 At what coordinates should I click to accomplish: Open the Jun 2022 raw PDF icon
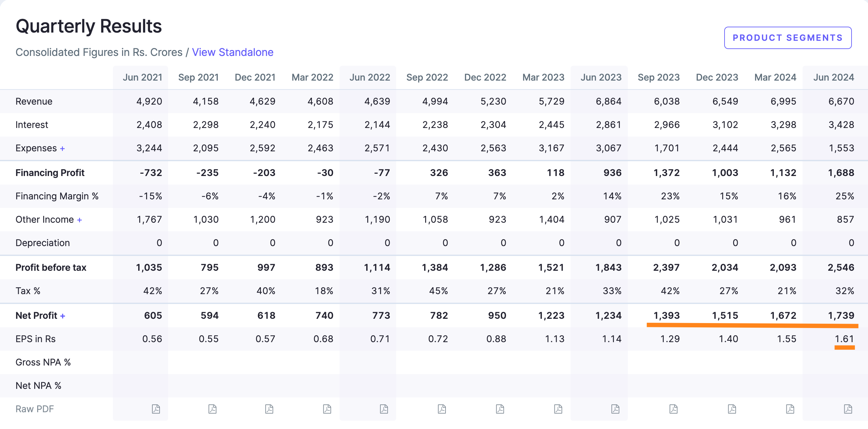[384, 409]
